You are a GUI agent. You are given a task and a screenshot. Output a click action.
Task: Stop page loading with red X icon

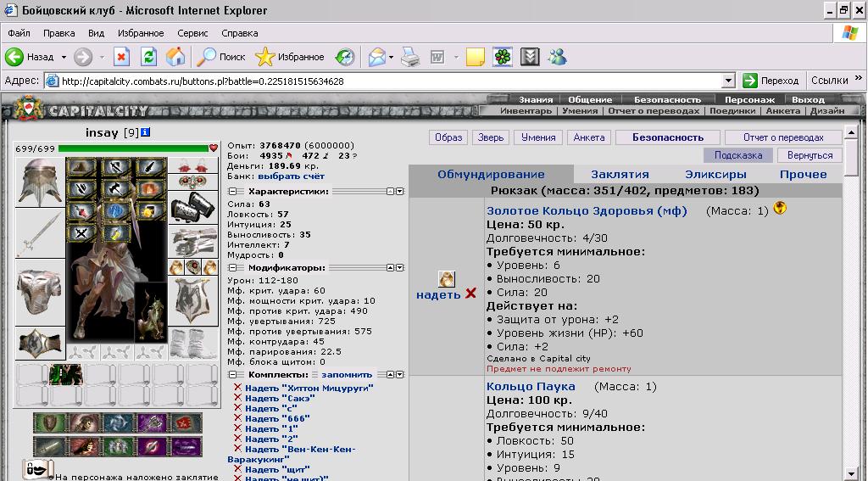(122, 57)
